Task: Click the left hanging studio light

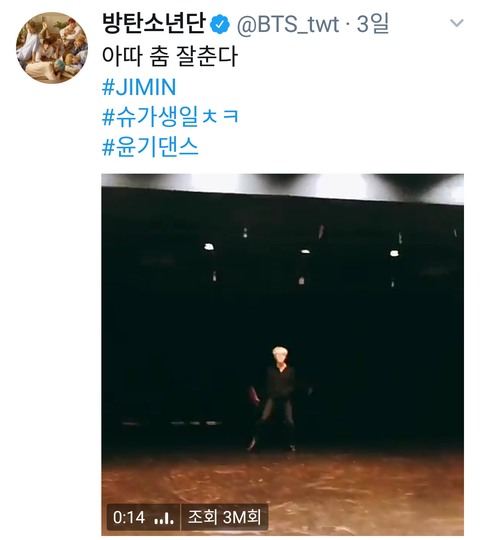Action: tap(209, 247)
